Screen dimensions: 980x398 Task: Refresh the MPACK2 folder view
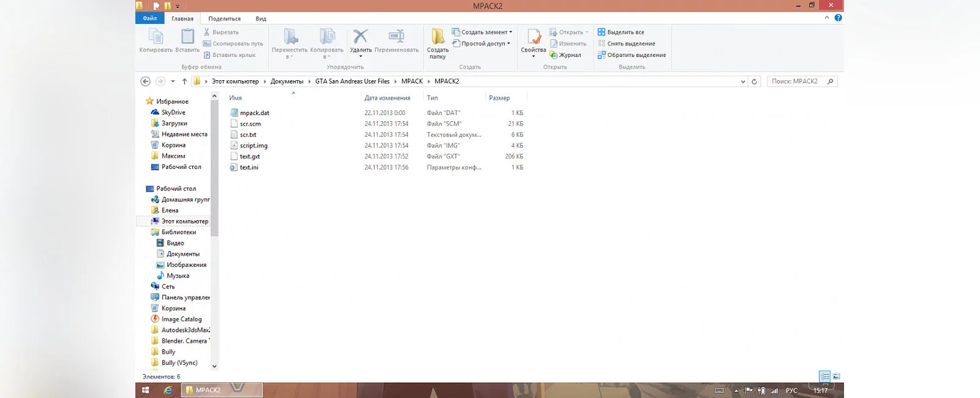coord(755,81)
